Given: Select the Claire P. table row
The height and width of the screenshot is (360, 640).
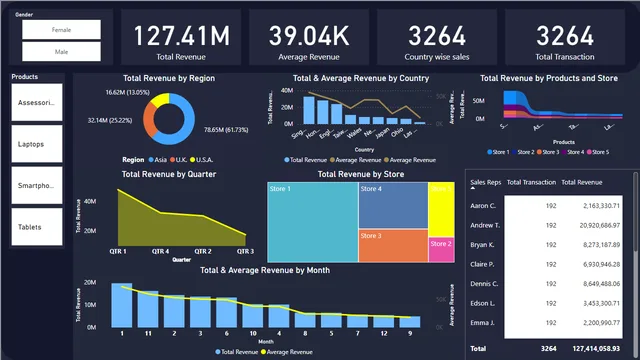Looking at the screenshot, I should point(546,264).
